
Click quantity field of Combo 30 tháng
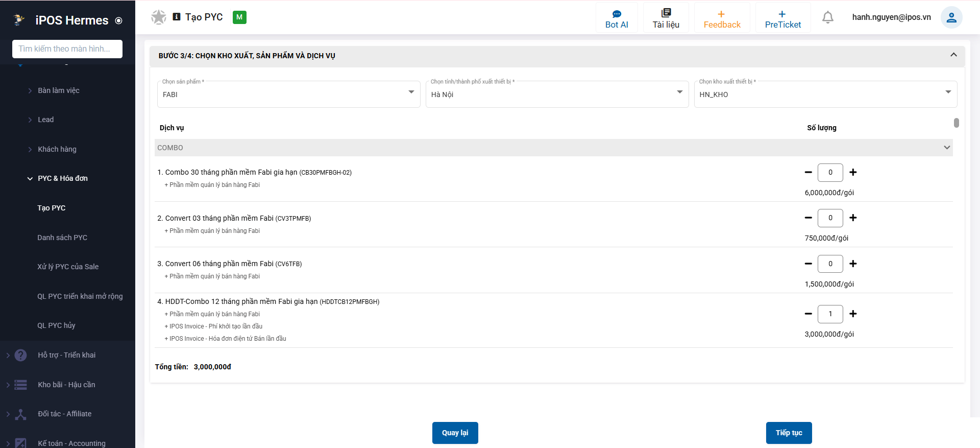click(830, 173)
